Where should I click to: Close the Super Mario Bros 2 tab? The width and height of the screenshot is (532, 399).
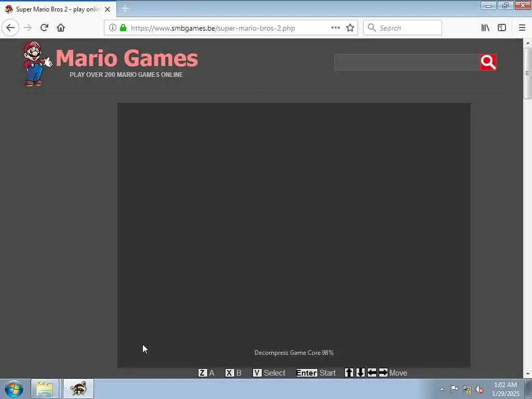pos(108,9)
